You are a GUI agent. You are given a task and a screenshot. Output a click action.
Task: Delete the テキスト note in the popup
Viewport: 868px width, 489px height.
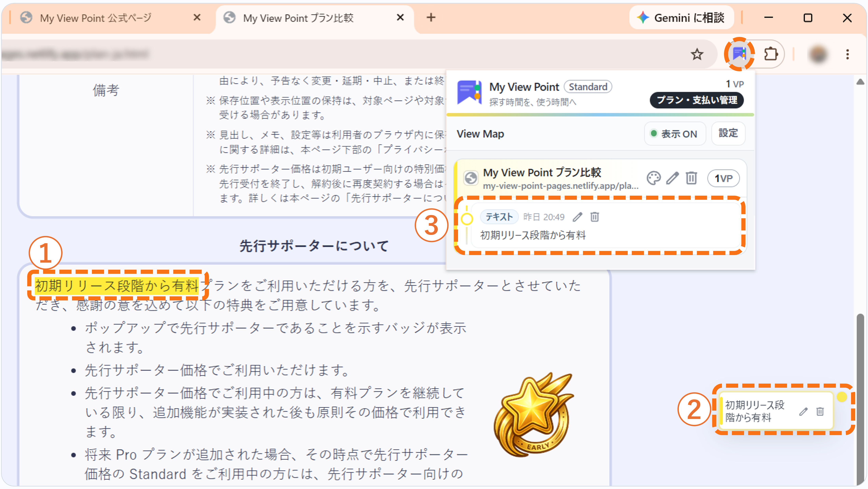tap(595, 217)
